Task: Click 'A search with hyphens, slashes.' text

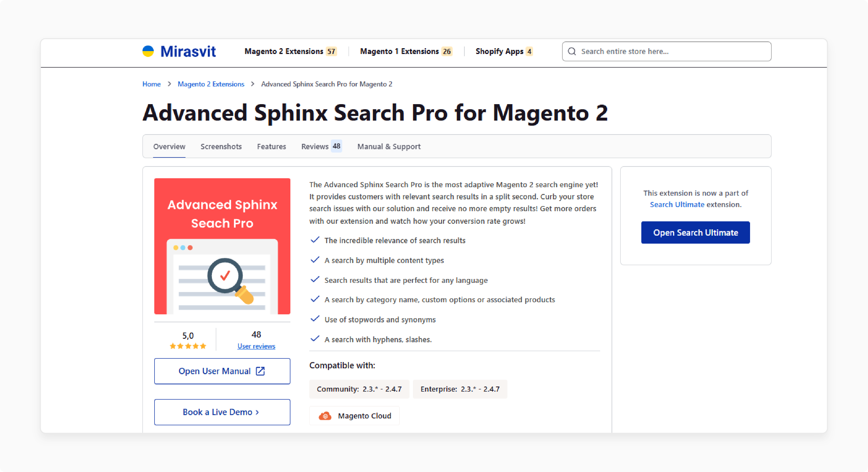Action: tap(378, 339)
